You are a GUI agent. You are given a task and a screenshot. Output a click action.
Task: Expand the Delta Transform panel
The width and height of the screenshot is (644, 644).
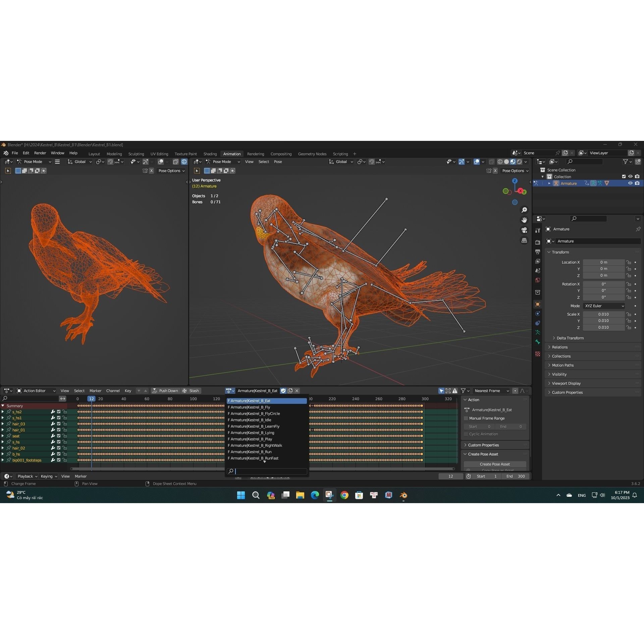tap(569, 338)
